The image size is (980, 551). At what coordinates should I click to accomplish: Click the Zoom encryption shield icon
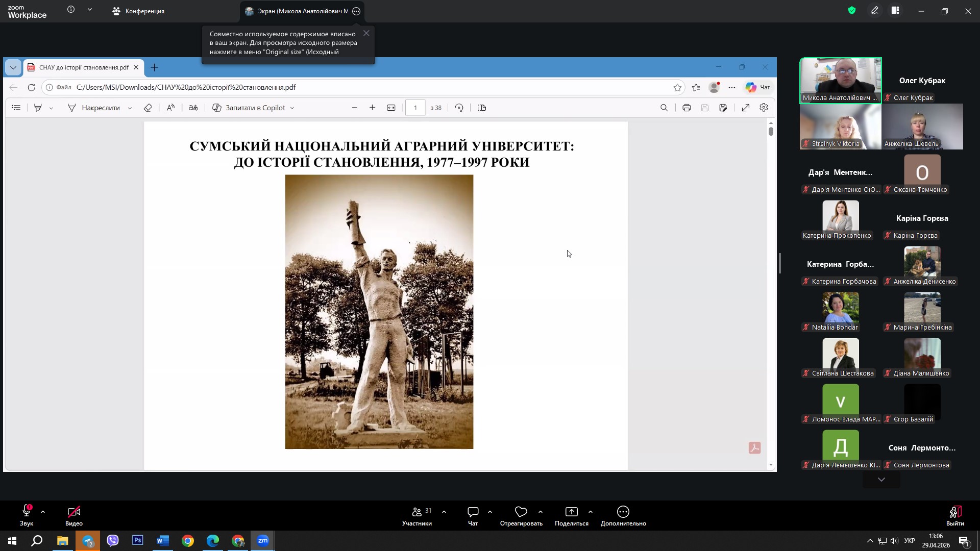click(x=851, y=11)
